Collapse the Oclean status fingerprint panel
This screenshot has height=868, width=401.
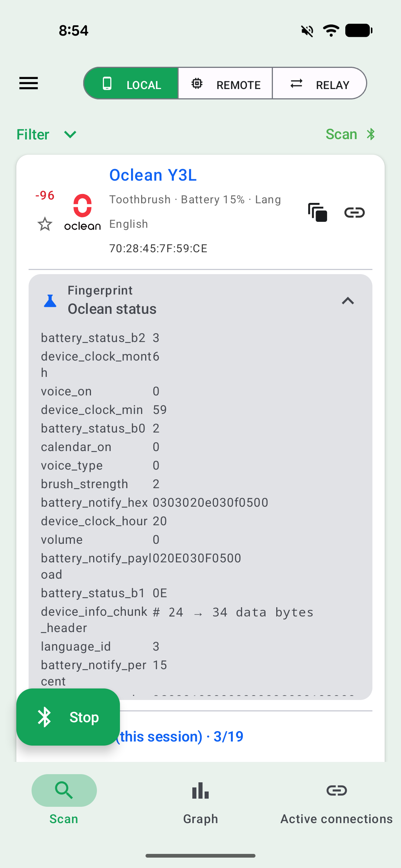(348, 301)
